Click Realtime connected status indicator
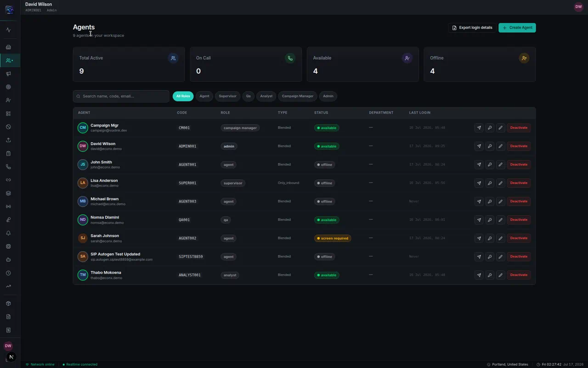The image size is (588, 368). 80,364
